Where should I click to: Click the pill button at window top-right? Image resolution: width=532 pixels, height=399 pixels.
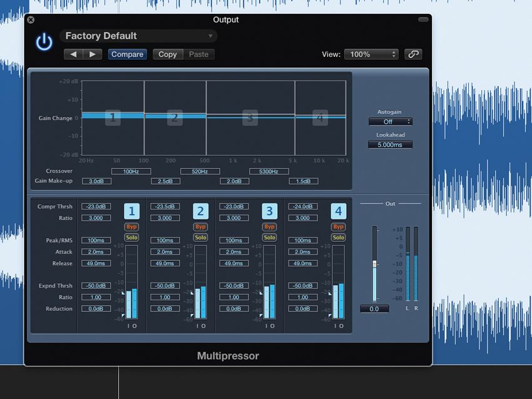[423, 19]
